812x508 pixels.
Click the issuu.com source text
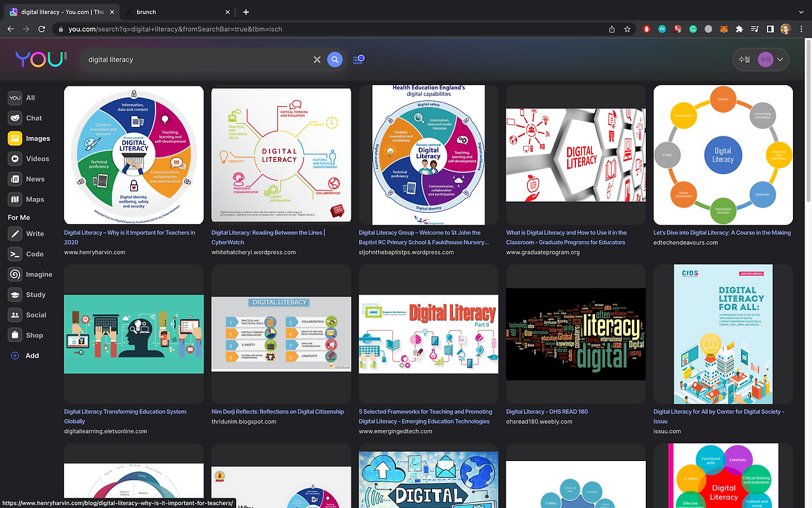(667, 431)
